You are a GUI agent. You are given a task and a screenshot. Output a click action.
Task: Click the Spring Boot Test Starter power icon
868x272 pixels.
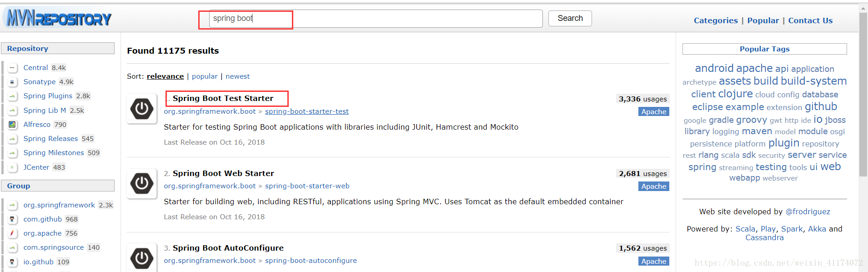coord(142,108)
